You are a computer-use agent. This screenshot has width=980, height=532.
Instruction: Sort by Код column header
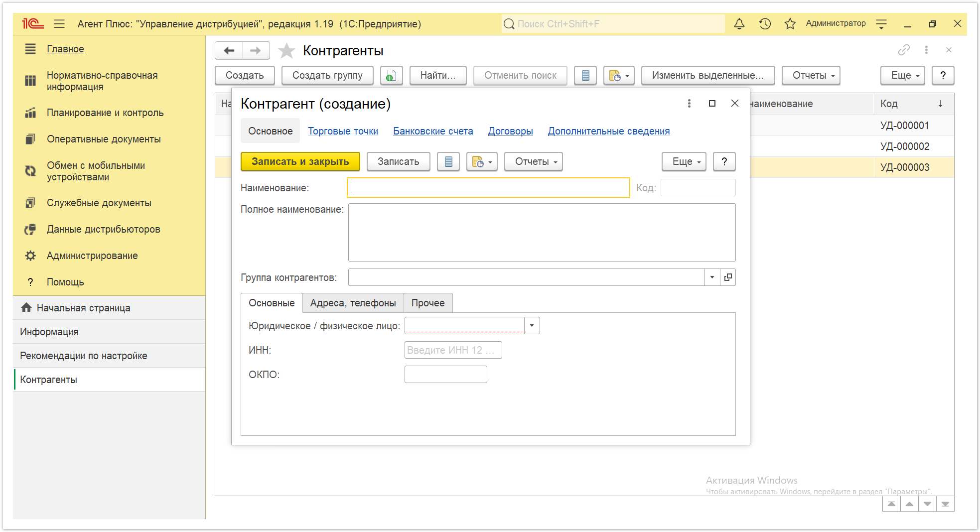[914, 104]
